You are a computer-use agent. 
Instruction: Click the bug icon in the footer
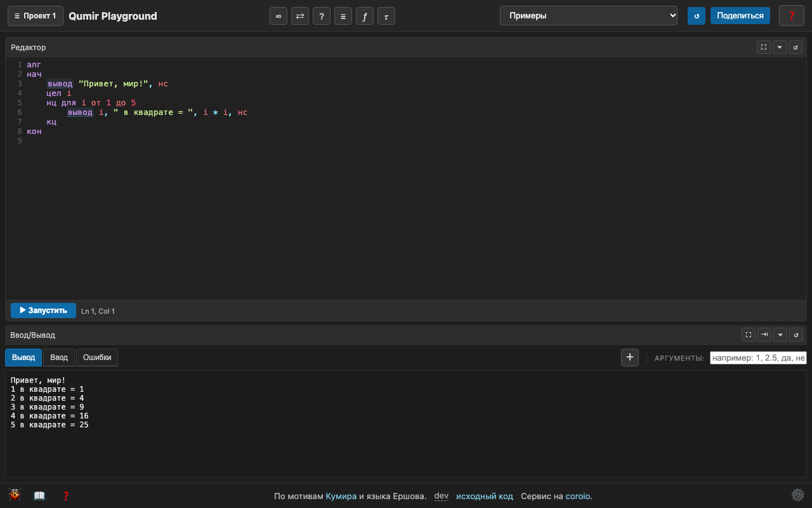tap(15, 495)
